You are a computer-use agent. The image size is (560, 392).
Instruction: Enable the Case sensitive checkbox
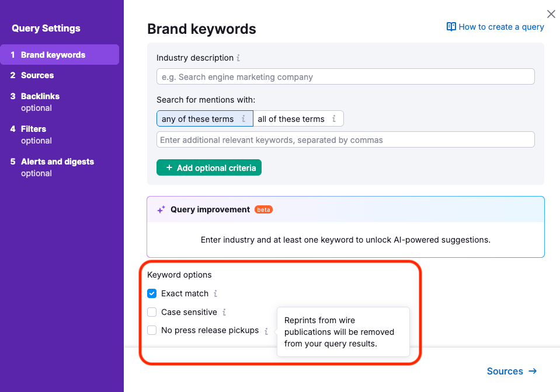[x=152, y=312]
